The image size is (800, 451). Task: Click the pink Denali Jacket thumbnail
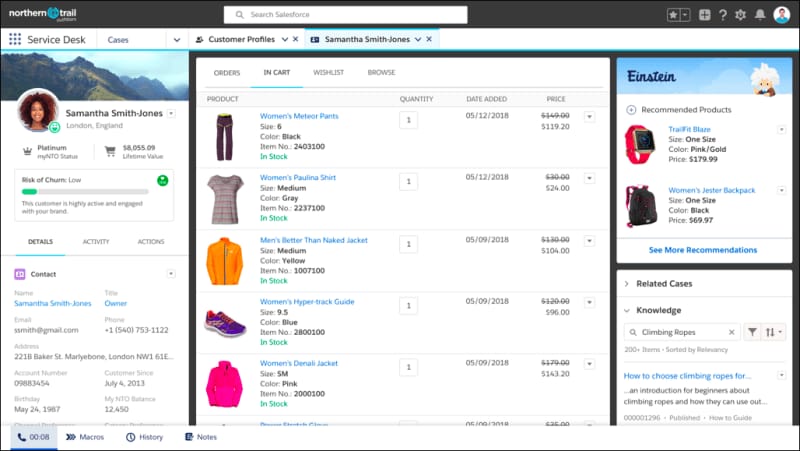[x=224, y=384]
